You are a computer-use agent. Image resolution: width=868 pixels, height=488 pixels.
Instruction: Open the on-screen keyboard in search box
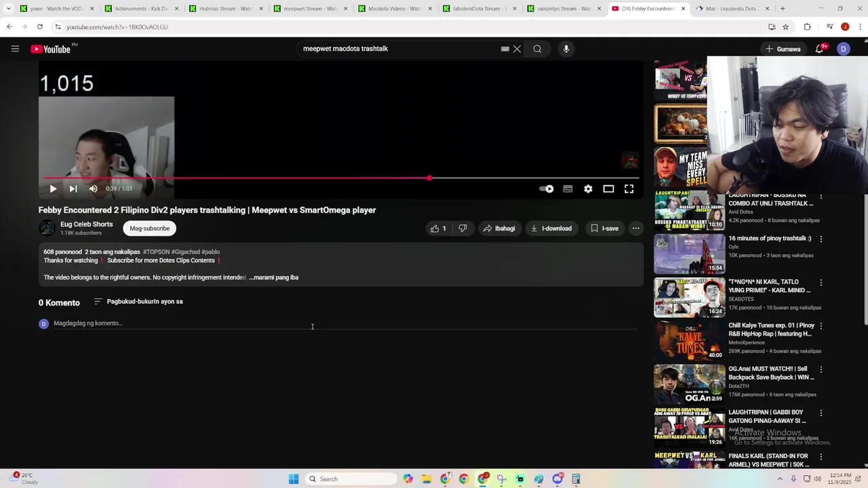[505, 49]
